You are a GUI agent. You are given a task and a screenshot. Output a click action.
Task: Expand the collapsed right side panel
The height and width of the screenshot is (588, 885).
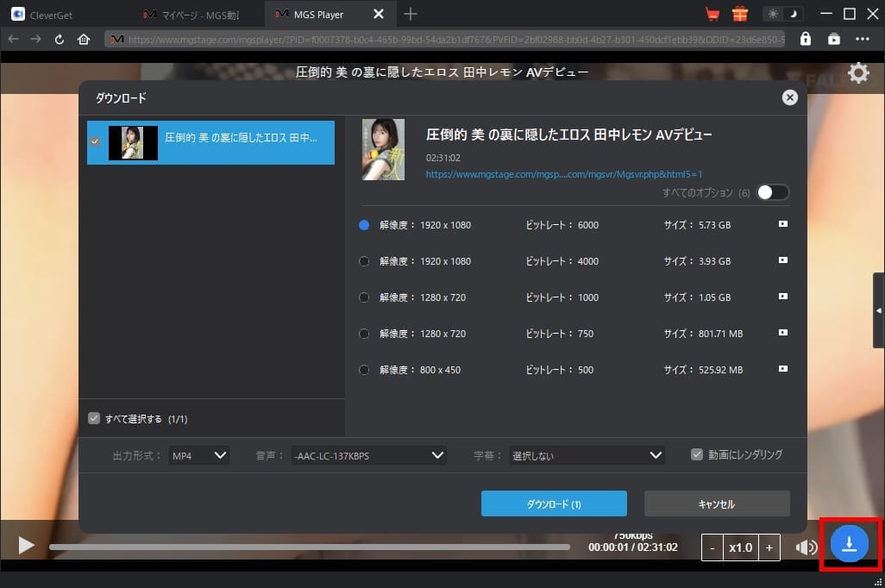point(879,310)
